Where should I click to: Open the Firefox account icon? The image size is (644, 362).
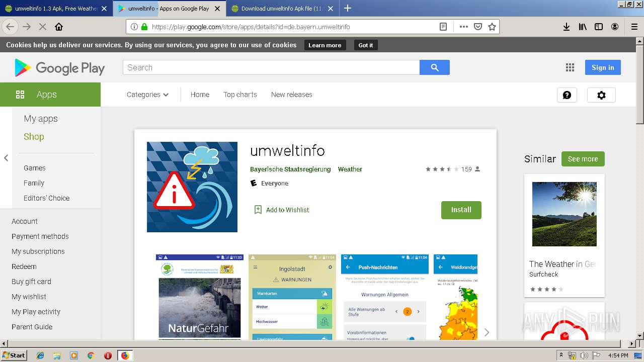click(615, 27)
